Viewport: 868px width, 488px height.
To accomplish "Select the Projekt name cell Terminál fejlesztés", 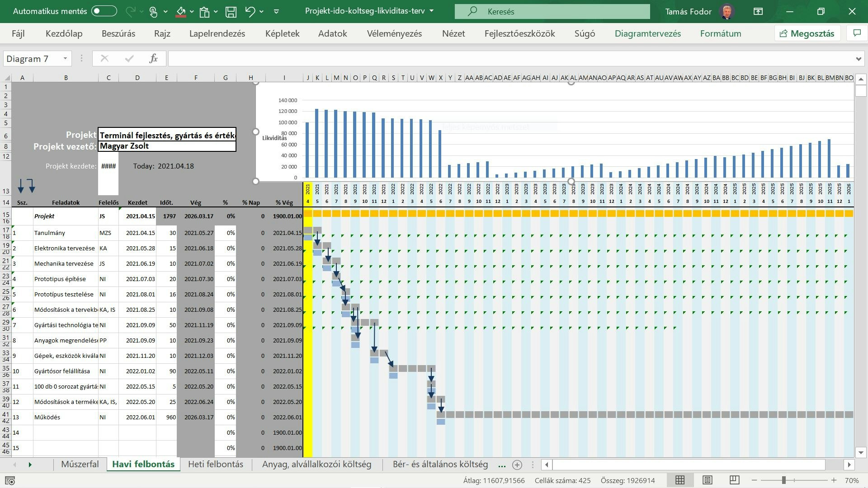I will tap(167, 135).
